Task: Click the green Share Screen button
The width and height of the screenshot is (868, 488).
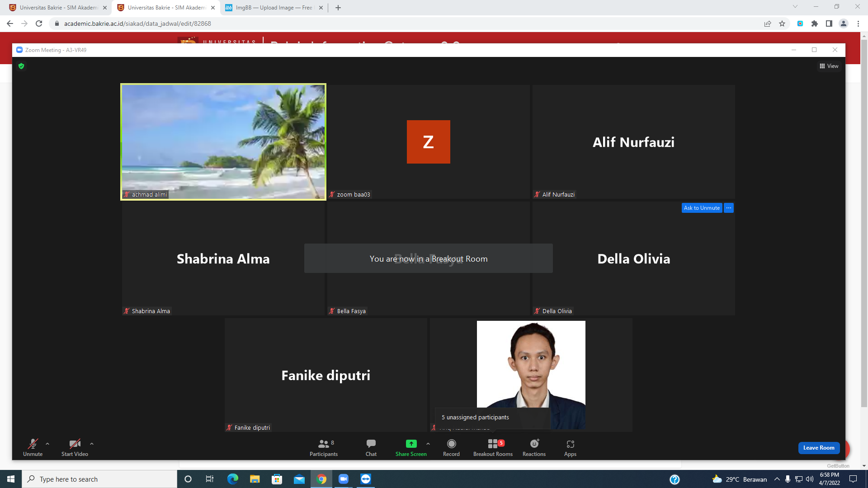Action: coord(411,447)
